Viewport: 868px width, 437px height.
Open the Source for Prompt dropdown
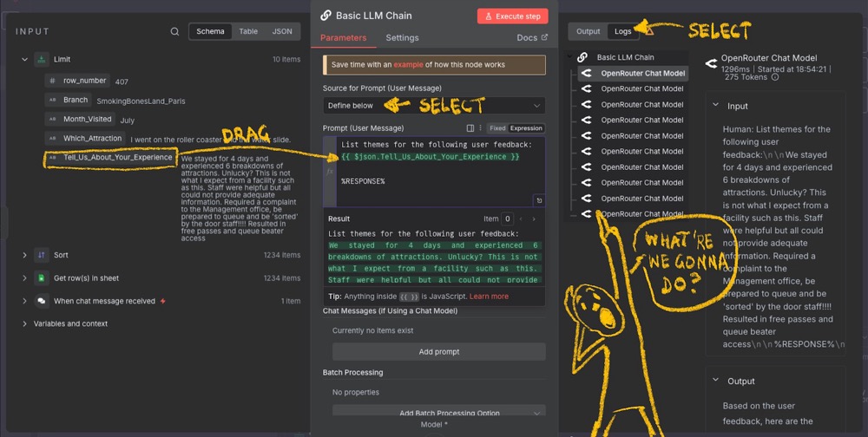point(434,106)
